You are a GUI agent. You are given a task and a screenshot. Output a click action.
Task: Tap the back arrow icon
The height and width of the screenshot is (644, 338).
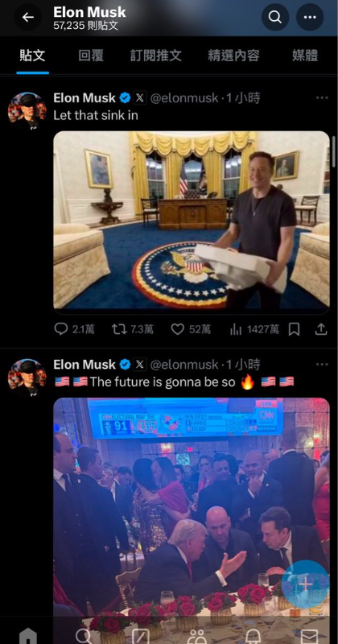pos(28,17)
